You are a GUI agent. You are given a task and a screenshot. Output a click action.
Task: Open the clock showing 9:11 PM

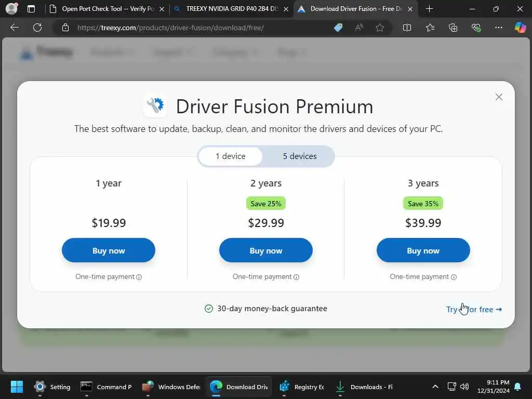pyautogui.click(x=494, y=387)
